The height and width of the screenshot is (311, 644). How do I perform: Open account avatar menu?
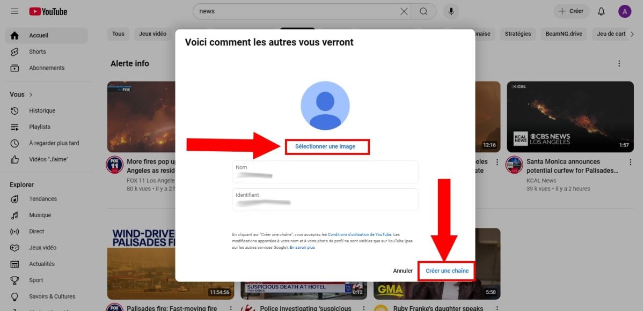[625, 11]
